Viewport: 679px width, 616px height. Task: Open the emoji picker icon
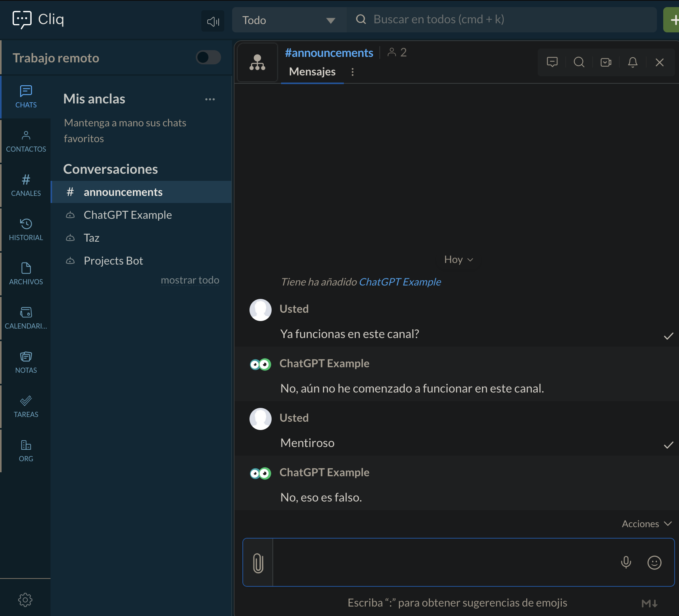tap(654, 563)
